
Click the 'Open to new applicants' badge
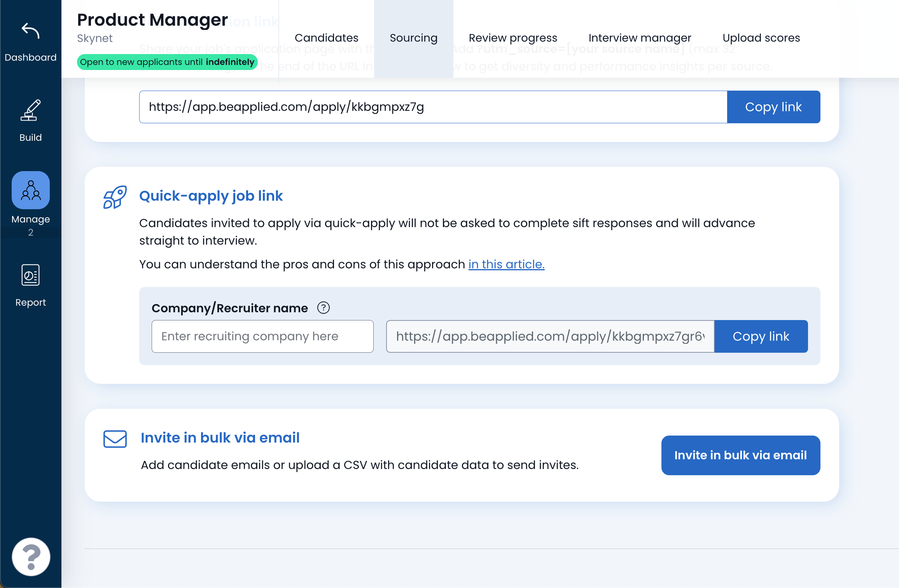[167, 62]
